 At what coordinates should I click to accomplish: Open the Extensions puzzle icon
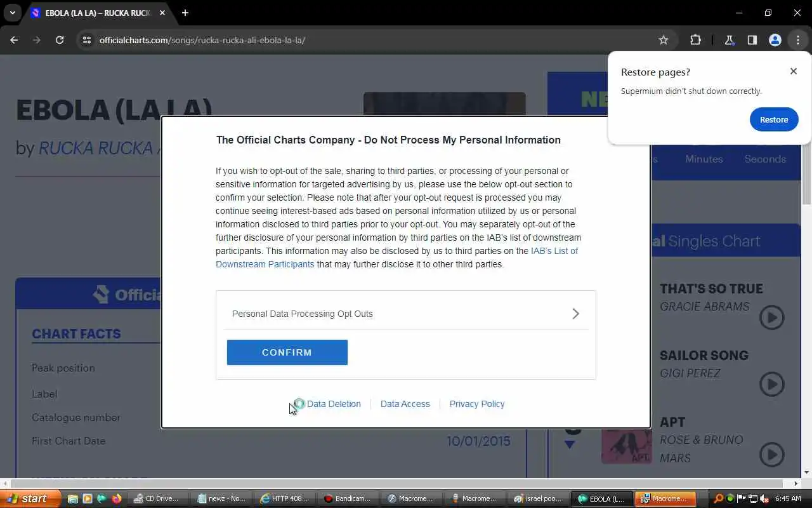point(695,40)
